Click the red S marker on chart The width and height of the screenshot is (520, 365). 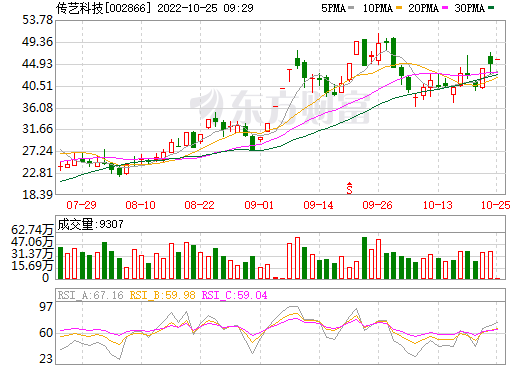[349, 188]
